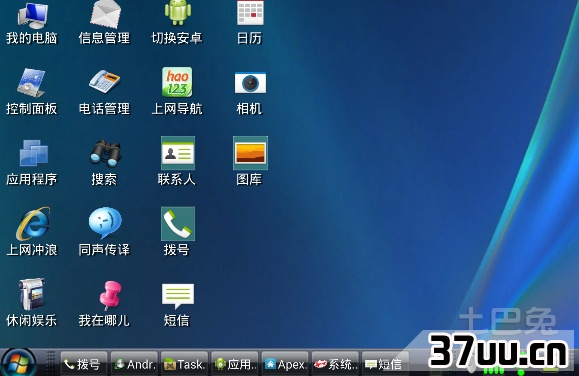Switch to 应用.. taskbar button
This screenshot has height=376, width=579.
(234, 364)
